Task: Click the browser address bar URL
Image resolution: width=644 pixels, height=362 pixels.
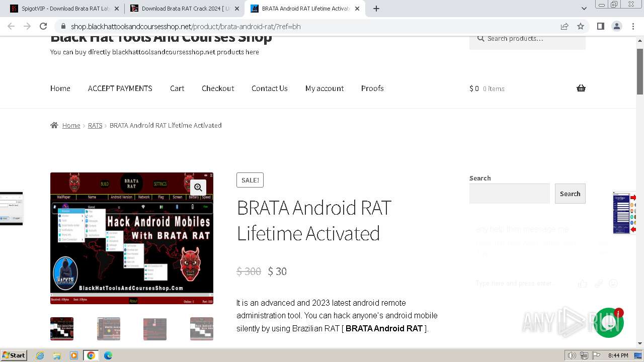Action: pyautogui.click(x=186, y=26)
